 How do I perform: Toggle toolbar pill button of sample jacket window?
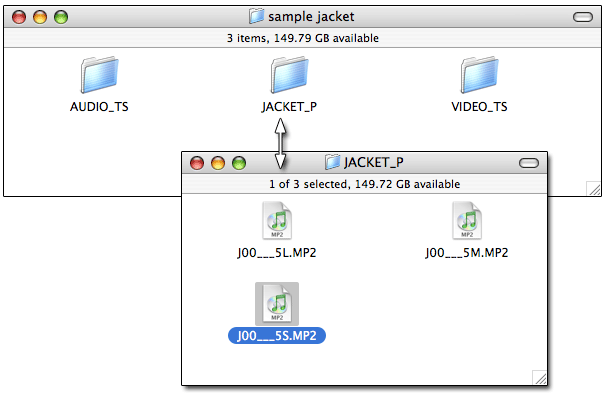(583, 17)
